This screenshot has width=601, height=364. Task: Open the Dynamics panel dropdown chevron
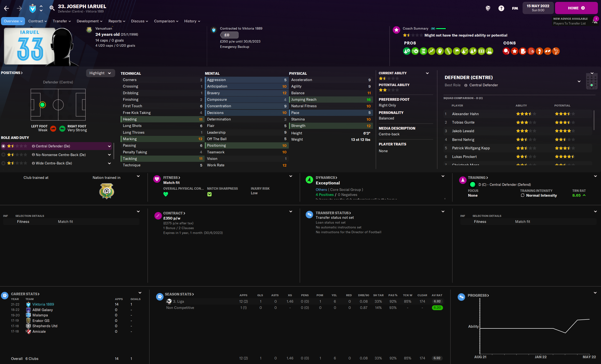(x=443, y=176)
